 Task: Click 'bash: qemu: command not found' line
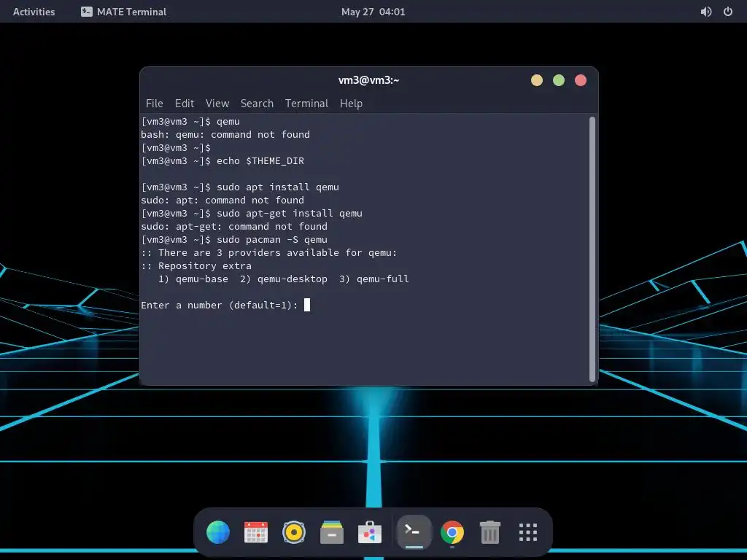225,135
